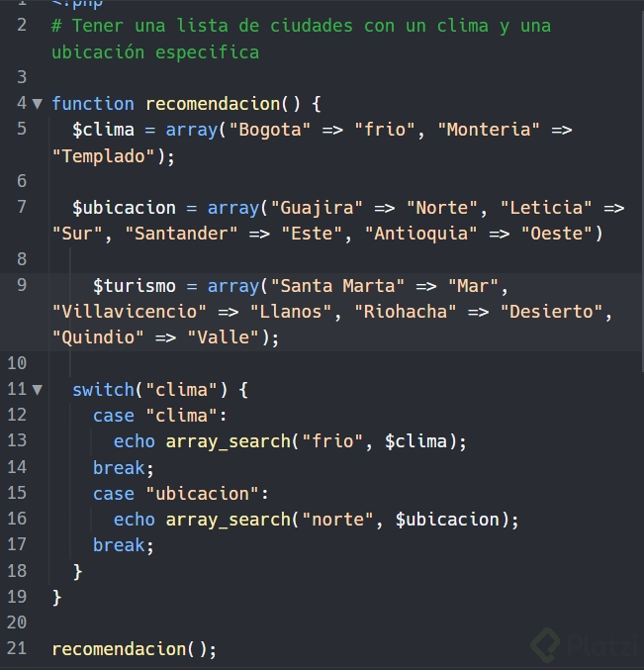Select line number 13 in the gutter
644x670 pixels.
click(17, 440)
